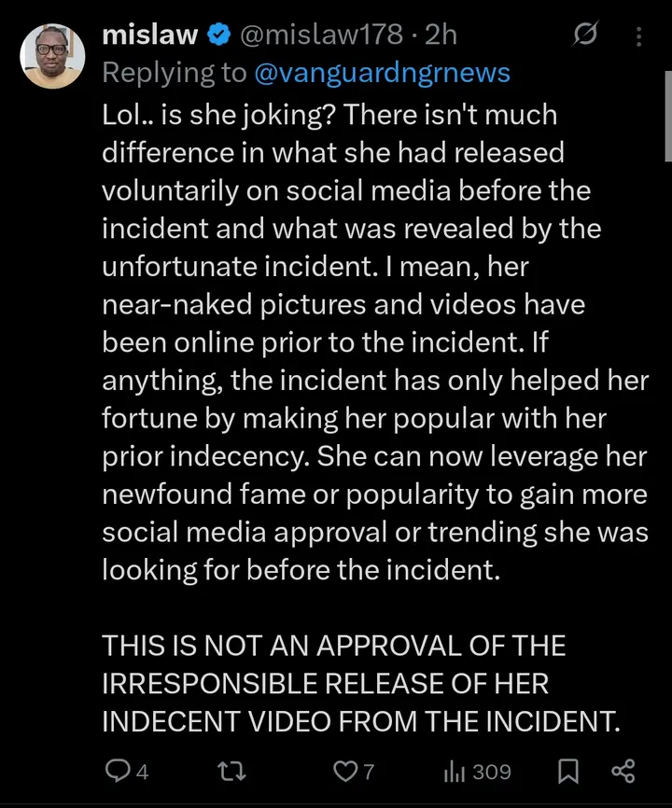The height and width of the screenshot is (808, 672).
Task: Visit the @vanguardngrnews profile link
Action: (x=382, y=73)
